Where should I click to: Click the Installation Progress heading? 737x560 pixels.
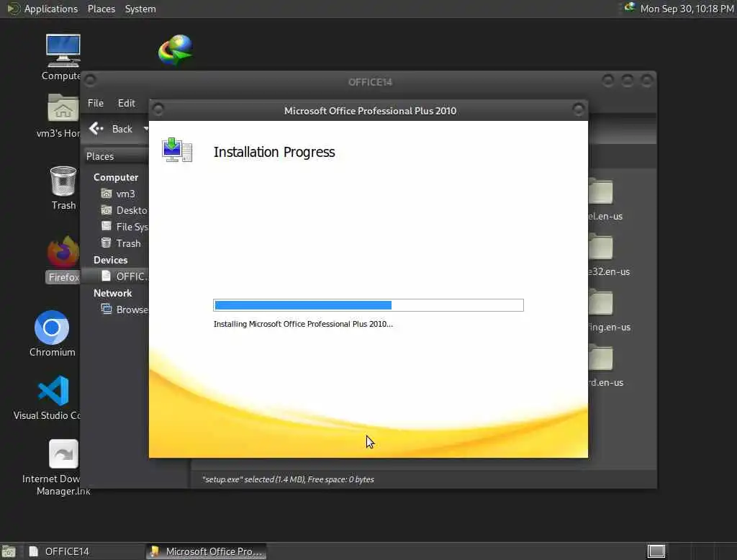(274, 152)
